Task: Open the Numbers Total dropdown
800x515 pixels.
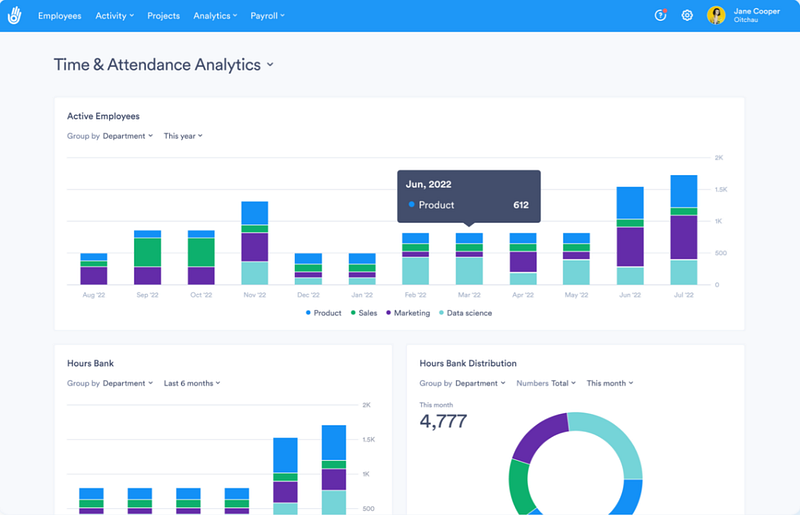Action: point(563,383)
